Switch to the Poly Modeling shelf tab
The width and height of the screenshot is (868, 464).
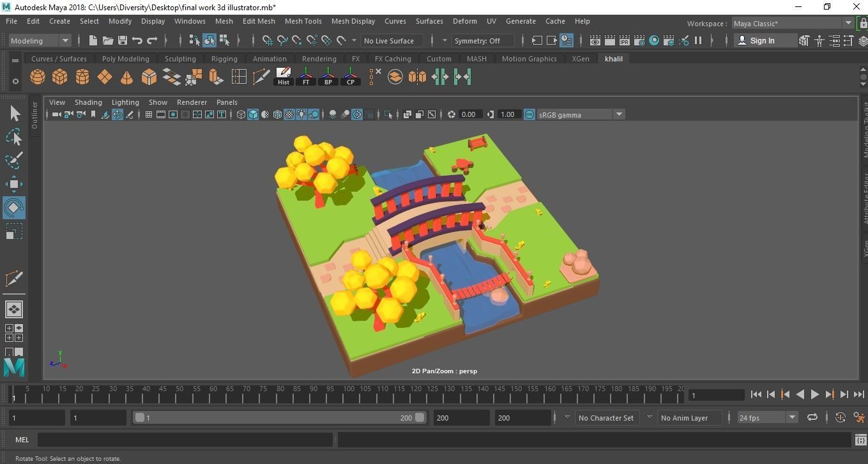tap(125, 59)
